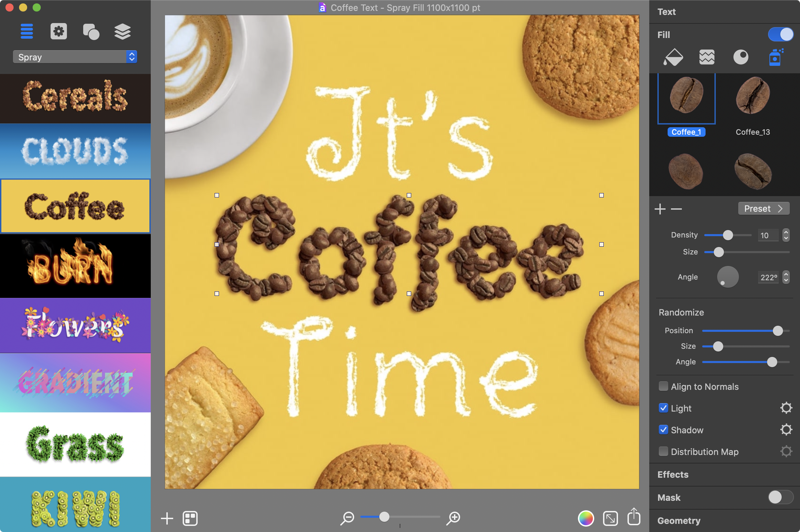
Task: Click the "It's" chalk text on canvas
Action: [399, 133]
